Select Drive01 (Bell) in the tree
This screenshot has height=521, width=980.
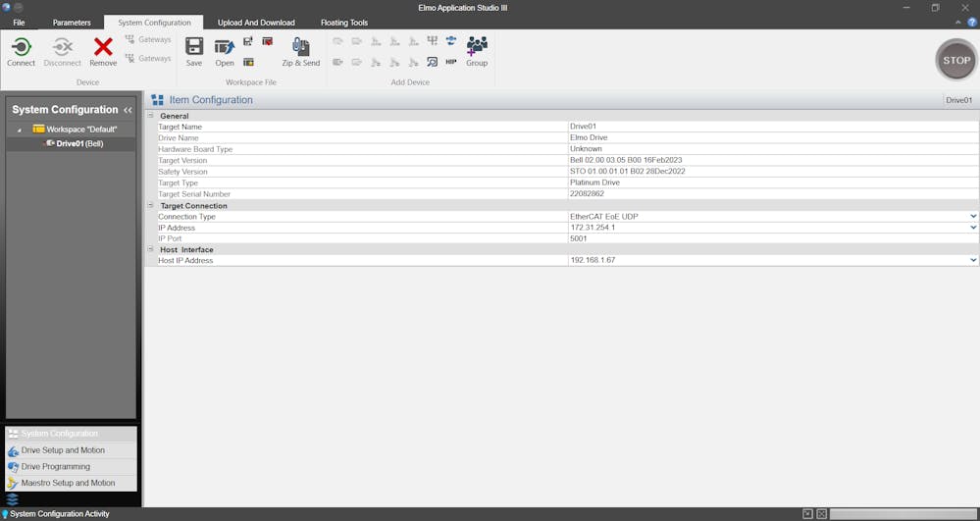tap(78, 144)
